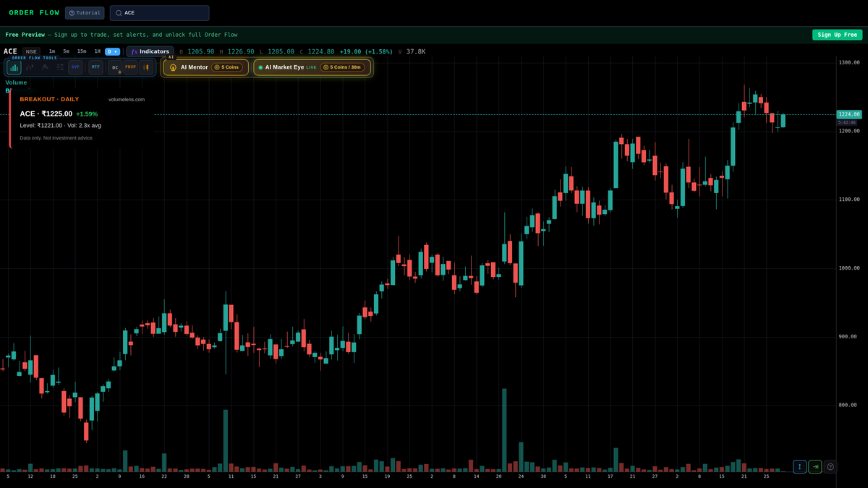Click the 5 Coins badge on AI Mentor
Viewport: 868px width, 488px height.
[227, 67]
